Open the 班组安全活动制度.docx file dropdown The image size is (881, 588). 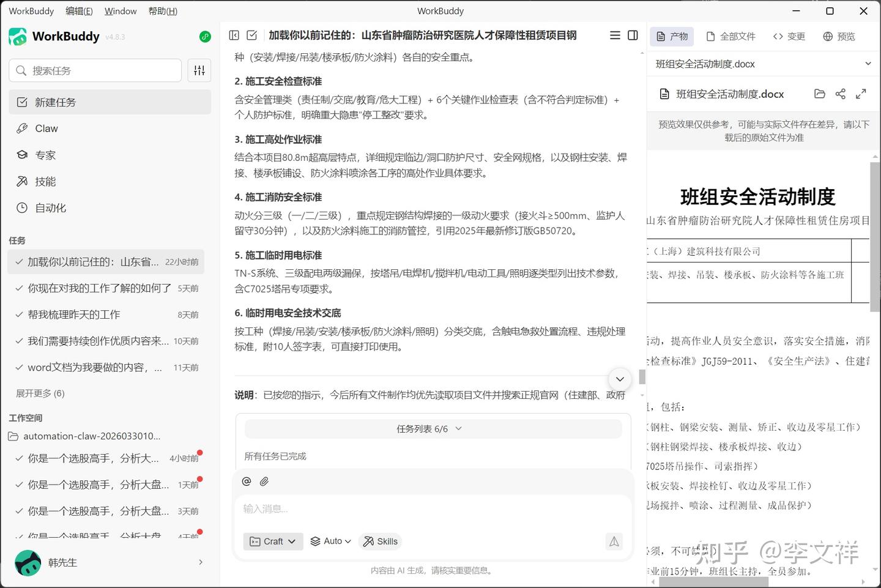(x=763, y=64)
